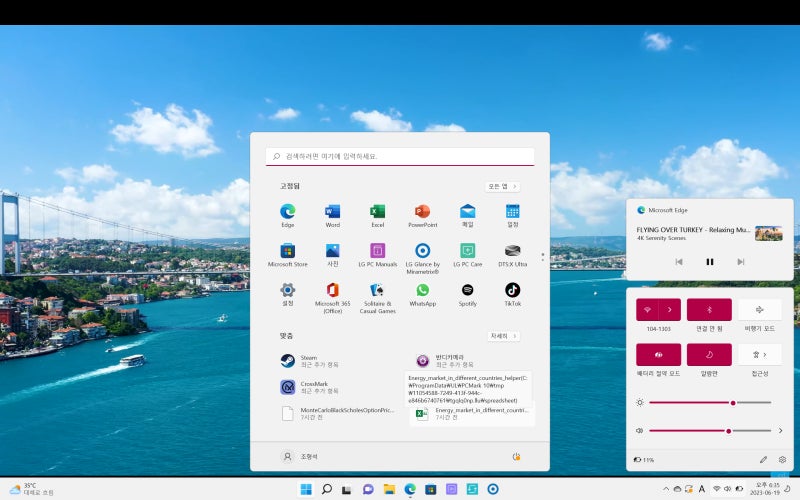800x500 pixels.
Task: Toggle the Bluetooth quick setting
Action: (x=709, y=310)
